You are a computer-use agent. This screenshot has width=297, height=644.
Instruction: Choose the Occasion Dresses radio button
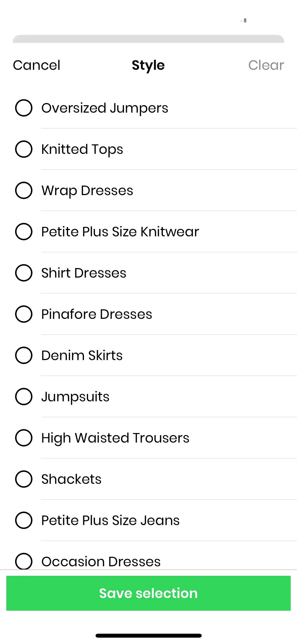point(24,561)
